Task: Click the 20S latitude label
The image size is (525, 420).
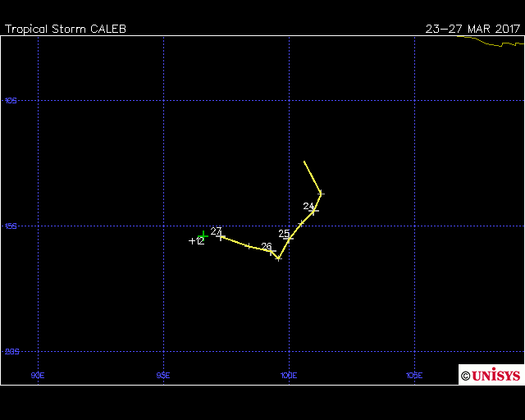Action: pos(11,351)
